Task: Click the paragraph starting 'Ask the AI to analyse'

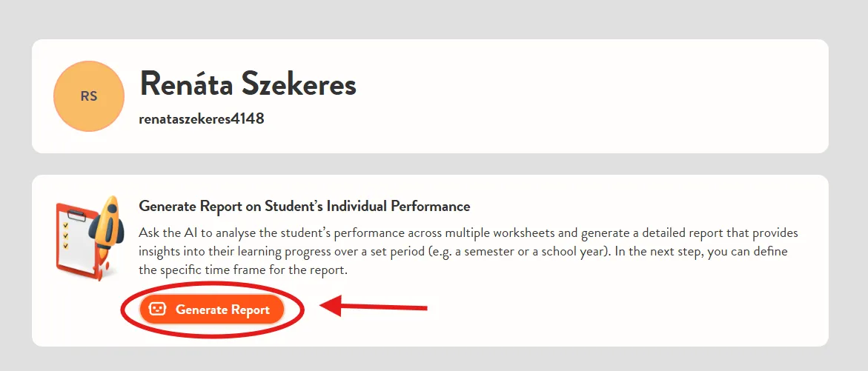Action: point(468,252)
